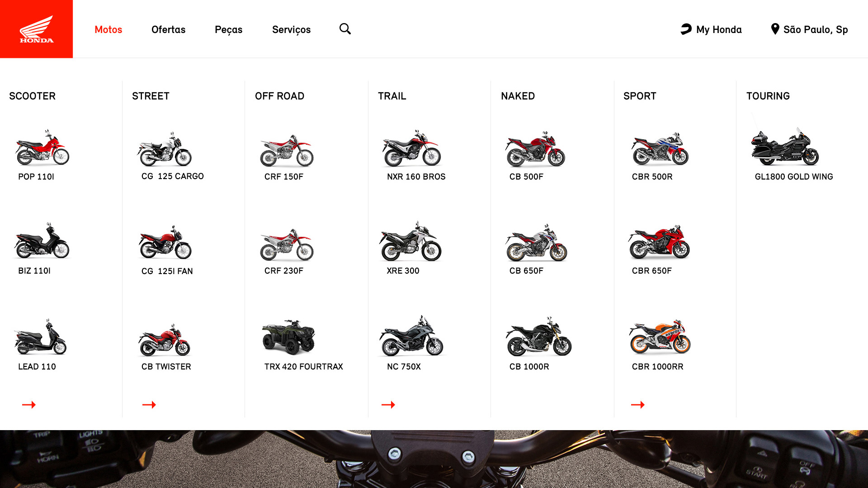Click the location pin icon
The height and width of the screenshot is (488, 868).
775,29
